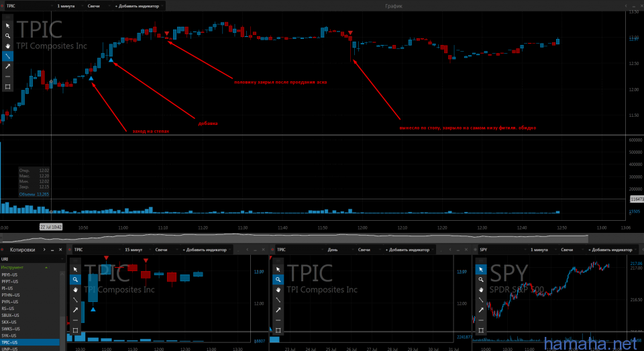The image size is (644, 351).
Task: Open the TPIC ticker dropdown in main chart
Action: (29, 6)
